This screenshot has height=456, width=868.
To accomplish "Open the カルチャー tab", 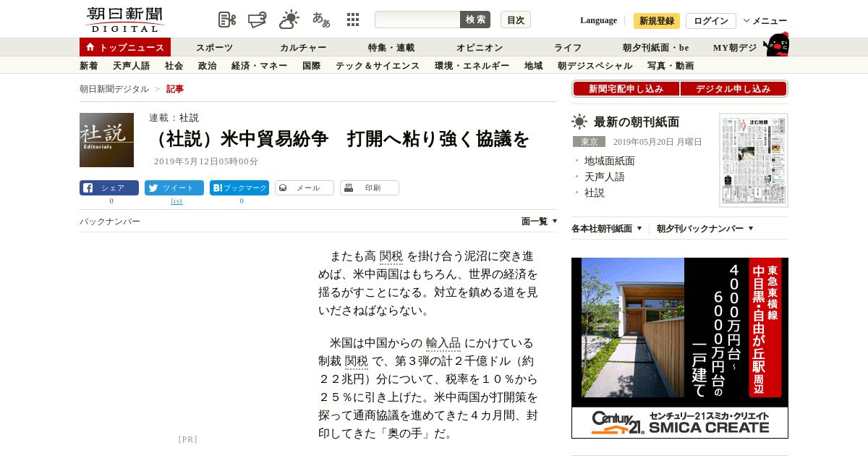I will [303, 48].
